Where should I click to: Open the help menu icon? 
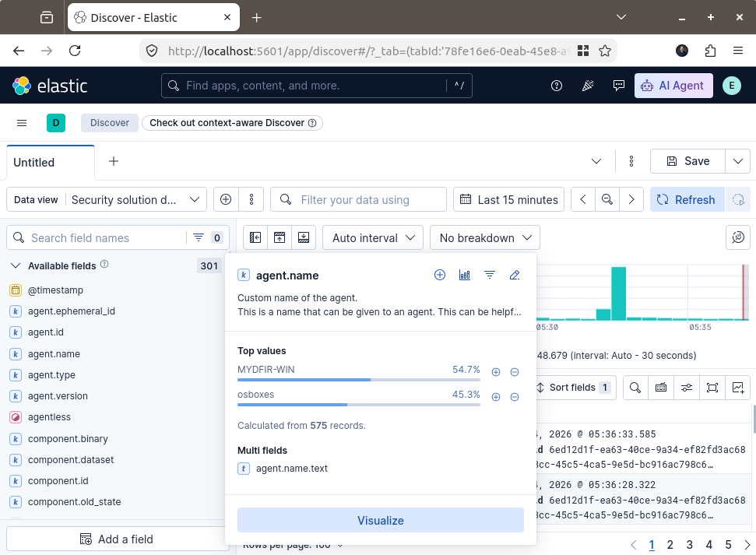(x=557, y=86)
